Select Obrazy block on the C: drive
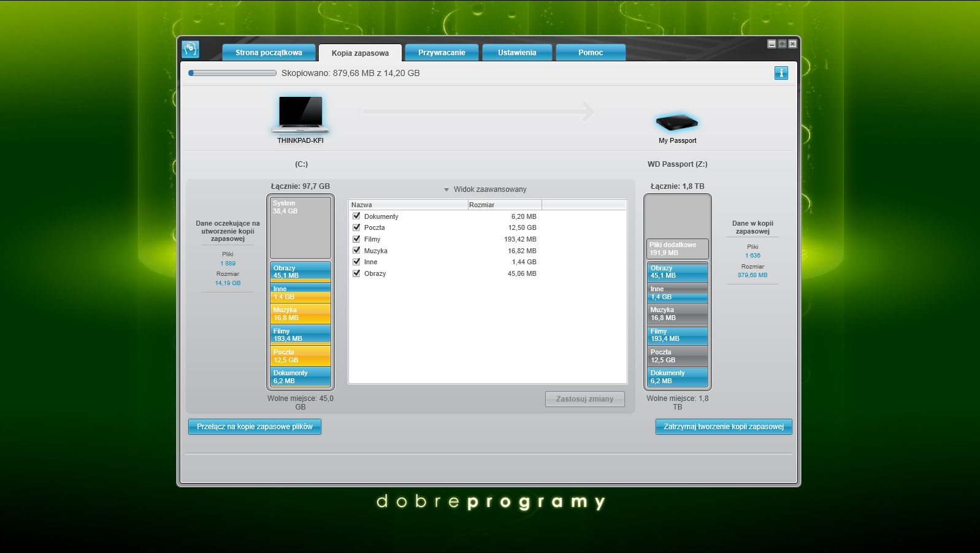 tap(301, 272)
